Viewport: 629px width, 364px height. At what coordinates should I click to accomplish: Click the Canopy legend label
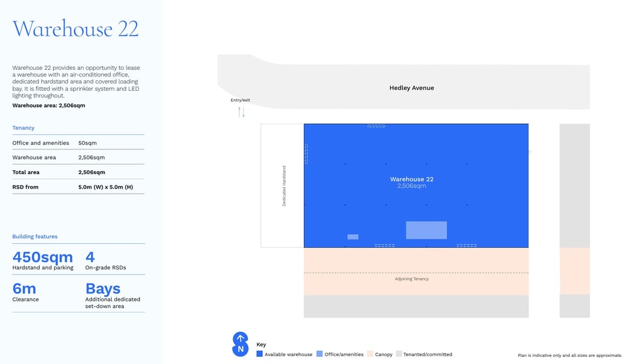click(384, 354)
